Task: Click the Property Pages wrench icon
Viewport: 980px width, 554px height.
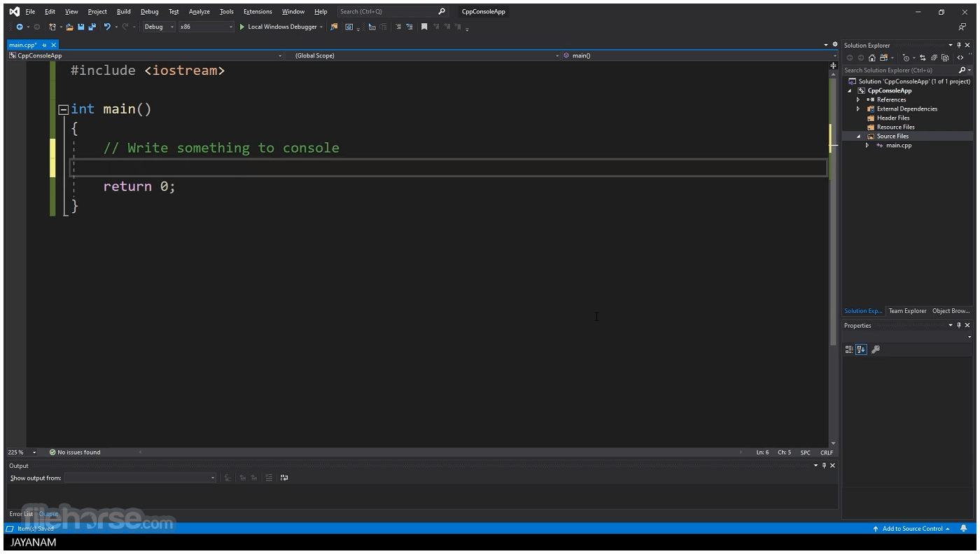Action: tap(875, 349)
